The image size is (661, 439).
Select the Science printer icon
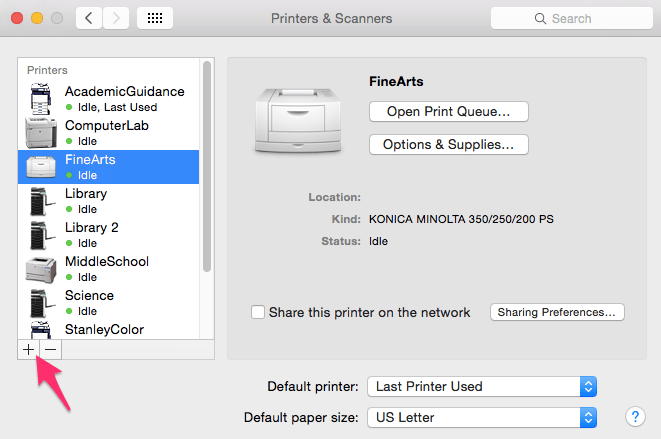[41, 303]
